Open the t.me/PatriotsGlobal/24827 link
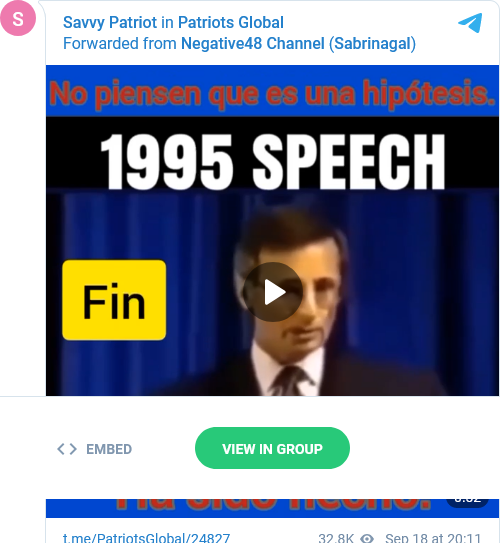This screenshot has width=500, height=543. tap(146, 538)
